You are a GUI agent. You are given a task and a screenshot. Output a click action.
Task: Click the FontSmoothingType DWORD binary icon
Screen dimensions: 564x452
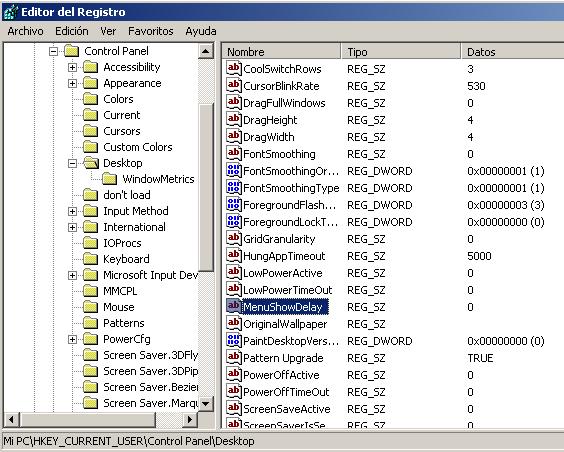pos(233,187)
